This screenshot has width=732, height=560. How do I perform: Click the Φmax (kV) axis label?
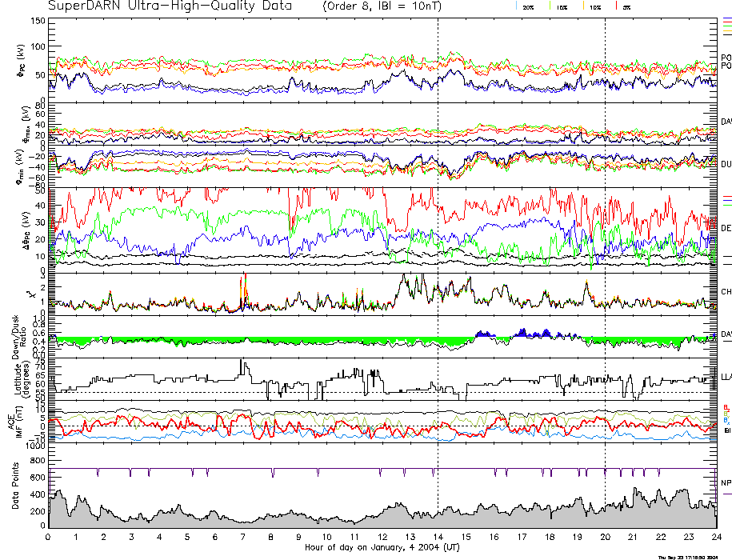26,124
